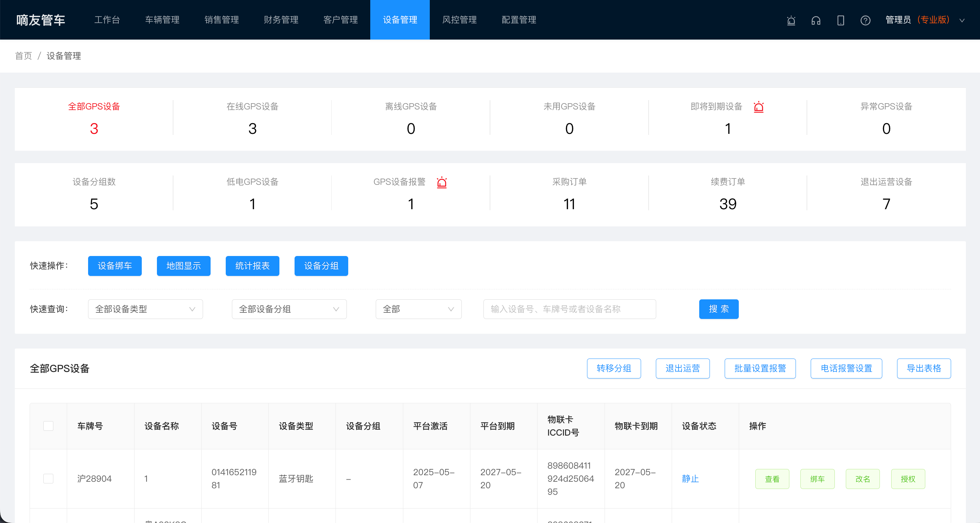Click the 静止 device status link
This screenshot has height=523, width=980.
coord(690,479)
